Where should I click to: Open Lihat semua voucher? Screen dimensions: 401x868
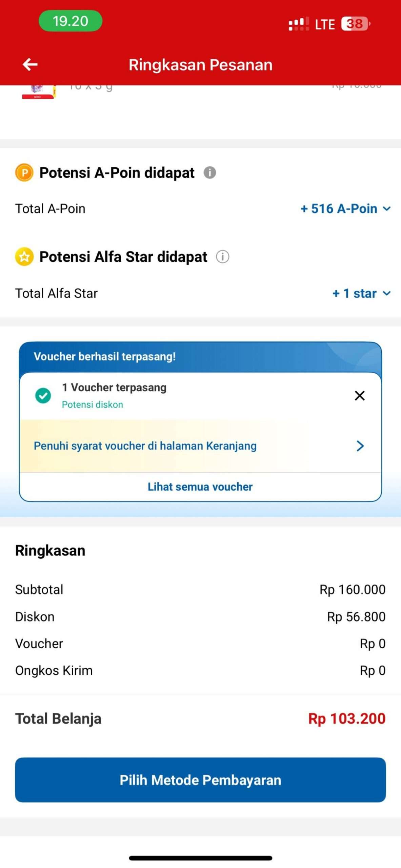pyautogui.click(x=200, y=486)
